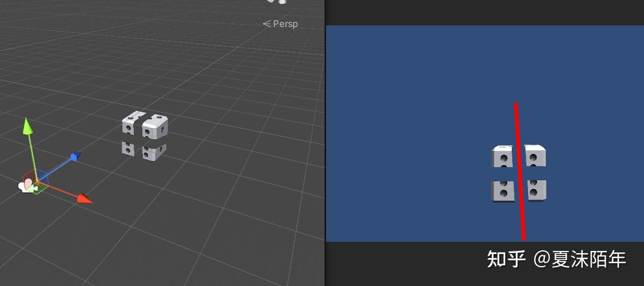Click the upper-left cube piece in the Game view
Screen dimensions: 644x286
(x=503, y=156)
